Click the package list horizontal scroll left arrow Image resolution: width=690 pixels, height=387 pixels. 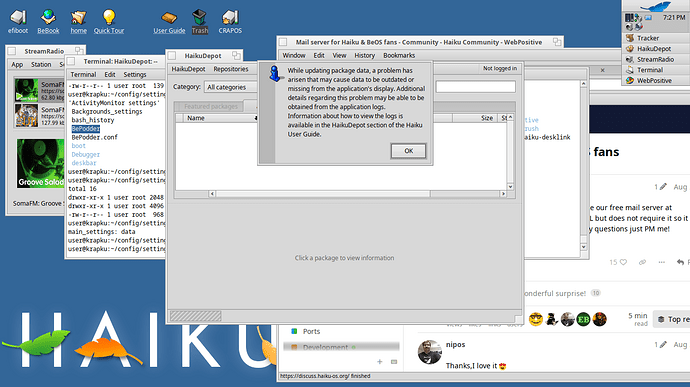point(212,194)
